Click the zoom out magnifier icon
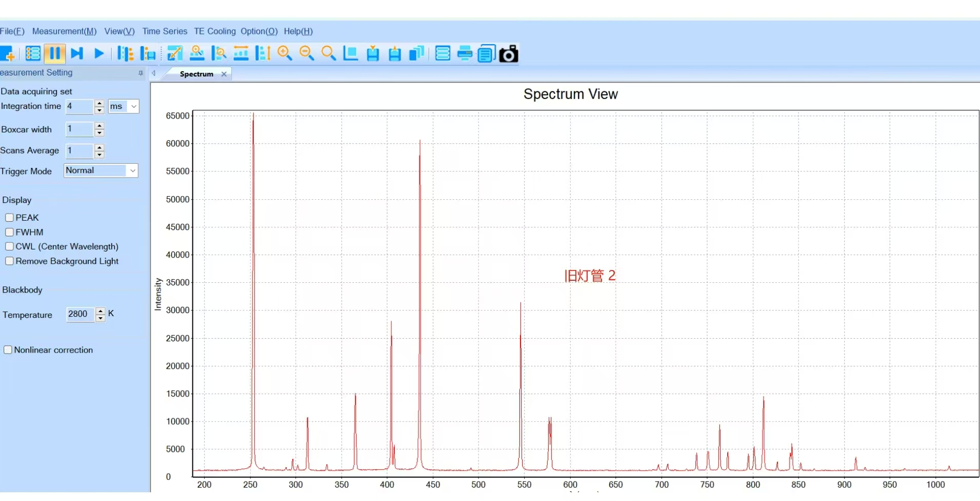 click(307, 53)
